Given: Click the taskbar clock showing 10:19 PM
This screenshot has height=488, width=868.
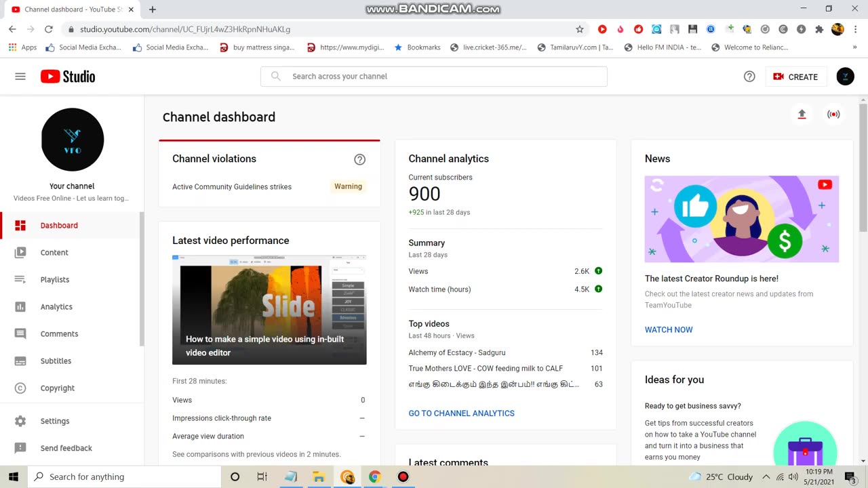Looking at the screenshot, I should click(819, 476).
